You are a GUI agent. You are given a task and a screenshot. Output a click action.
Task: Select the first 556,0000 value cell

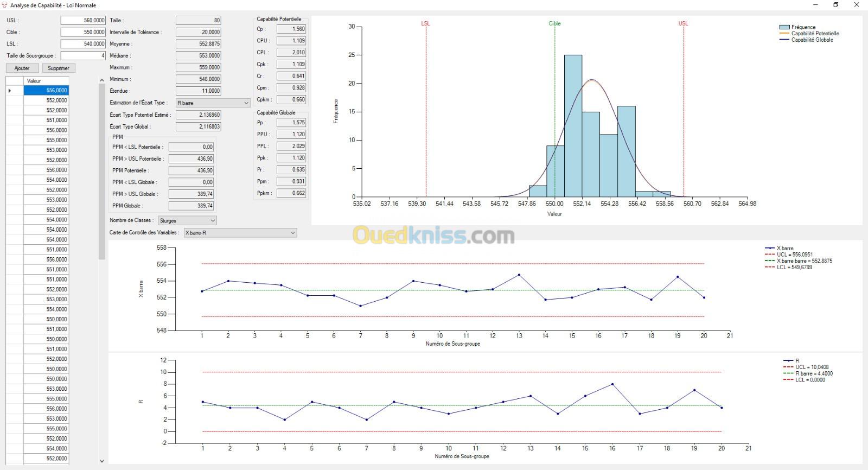click(46, 91)
